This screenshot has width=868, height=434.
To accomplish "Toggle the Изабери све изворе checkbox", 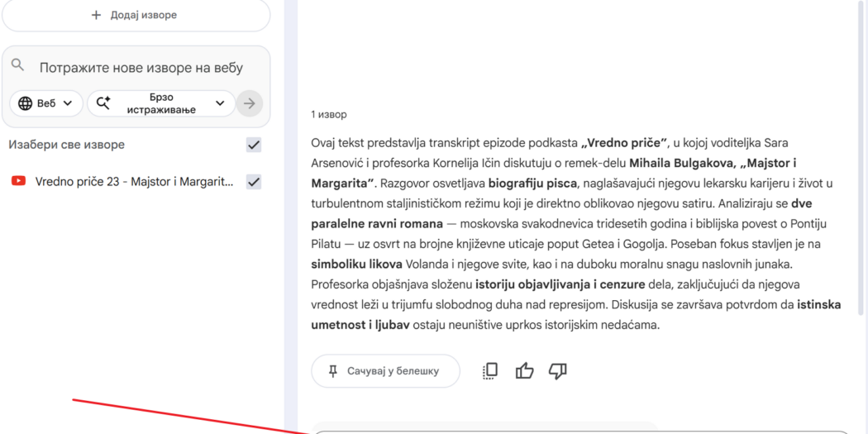I will 254,145.
